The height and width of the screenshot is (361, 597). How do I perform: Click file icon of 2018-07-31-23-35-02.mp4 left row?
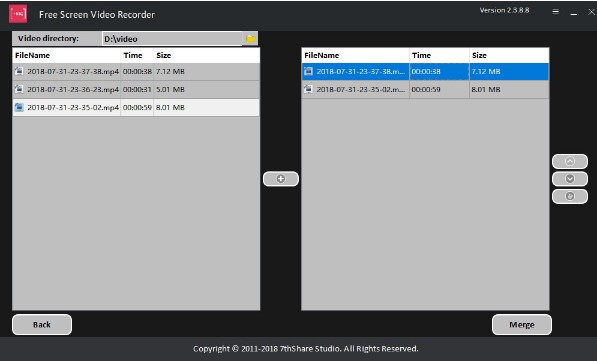(19, 107)
